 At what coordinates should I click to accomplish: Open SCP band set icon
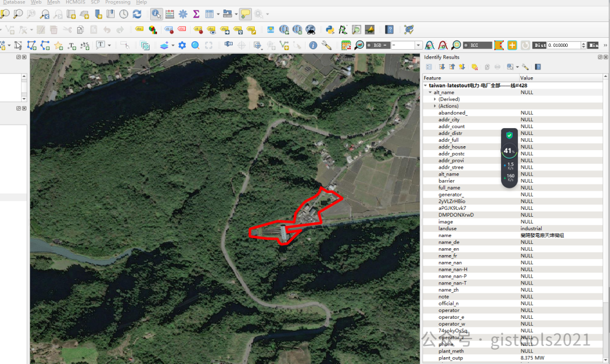click(346, 46)
